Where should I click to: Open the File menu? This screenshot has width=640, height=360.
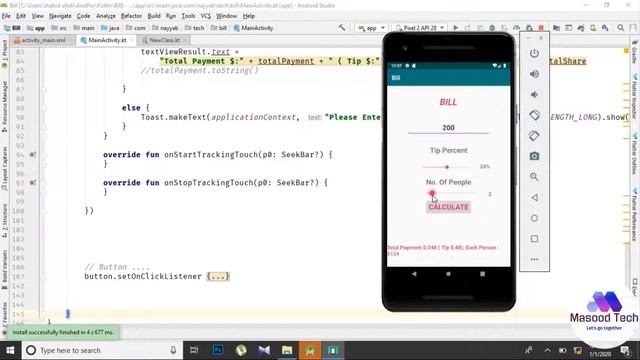coord(6,16)
